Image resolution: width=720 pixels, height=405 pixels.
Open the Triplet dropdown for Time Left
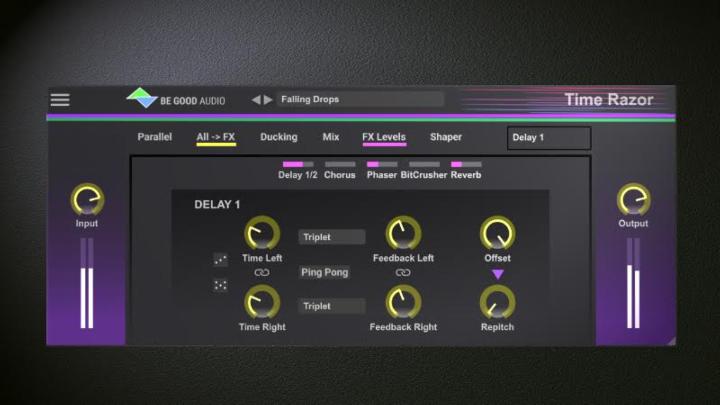332,237
